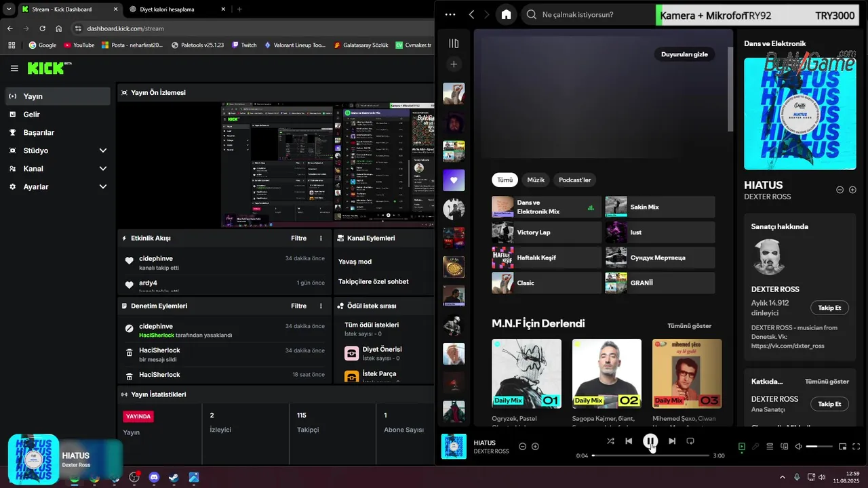Select the Tümü filter chip
Viewport: 868px width, 488px height.
point(505,180)
